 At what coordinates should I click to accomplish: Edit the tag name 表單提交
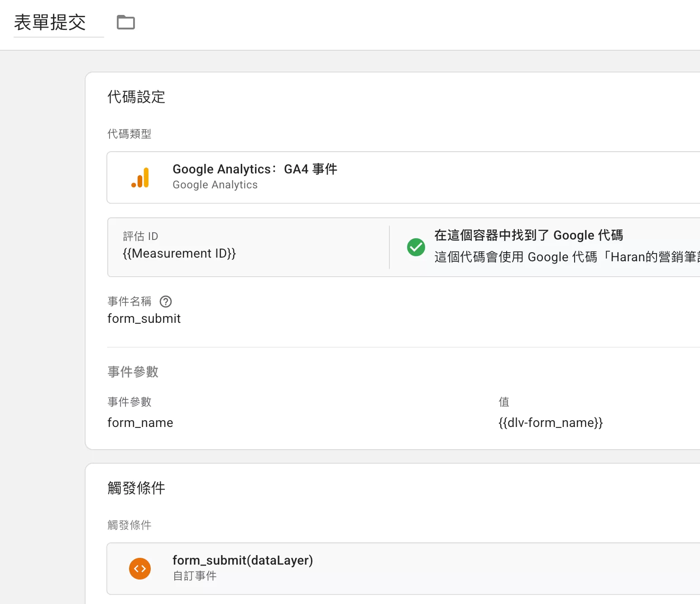pyautogui.click(x=59, y=23)
